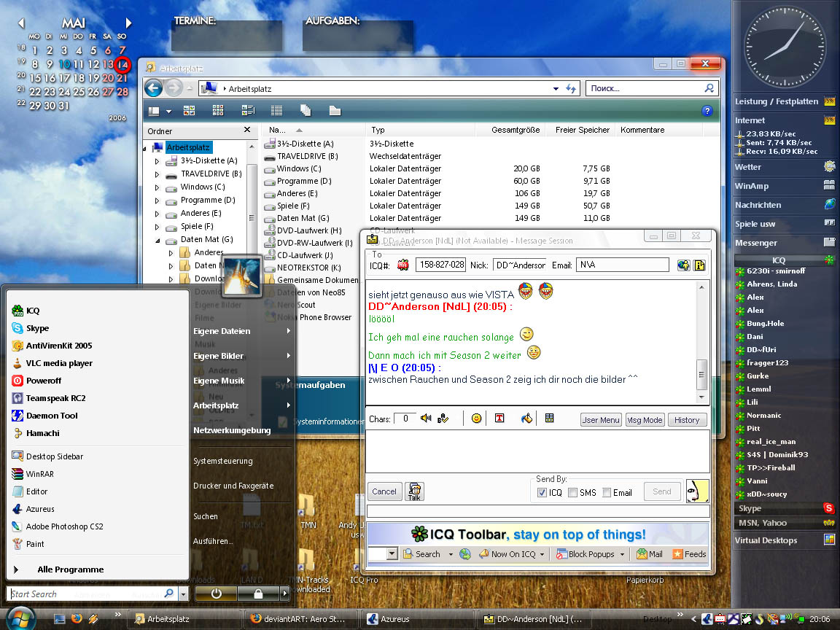Open Eigene Bilder submenu in start menu
840x630 pixels.
coord(219,356)
